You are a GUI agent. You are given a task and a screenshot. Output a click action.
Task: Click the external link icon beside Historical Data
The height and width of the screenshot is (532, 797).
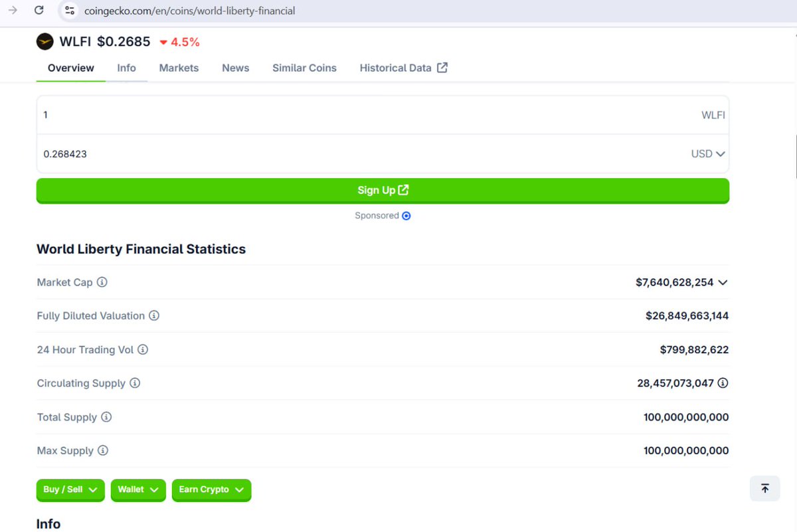coord(442,68)
